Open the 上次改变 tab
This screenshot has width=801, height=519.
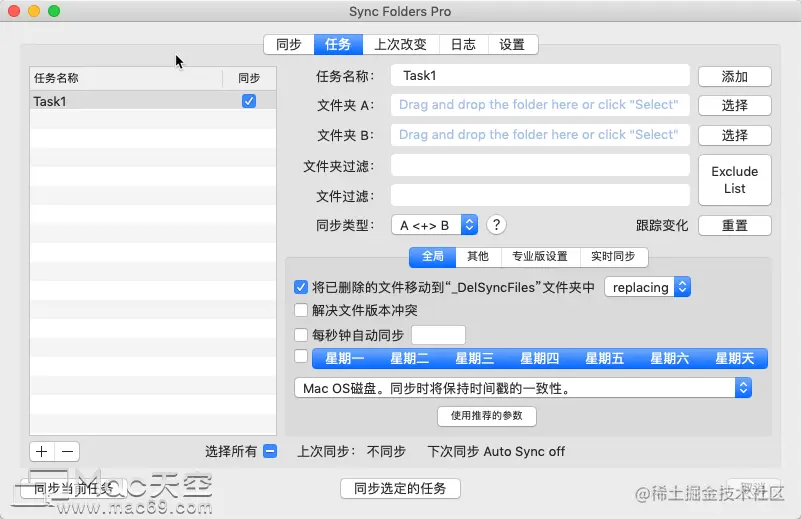pyautogui.click(x=400, y=44)
